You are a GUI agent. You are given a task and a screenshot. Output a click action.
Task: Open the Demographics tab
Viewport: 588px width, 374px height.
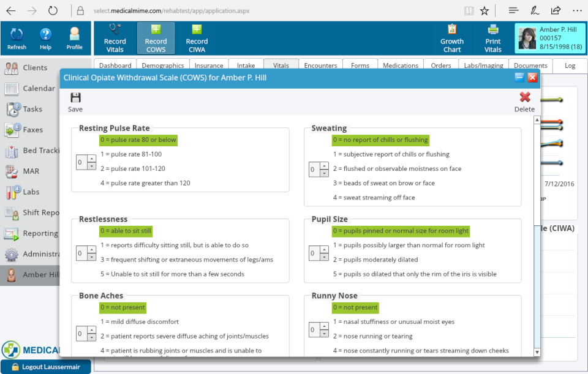(x=162, y=65)
